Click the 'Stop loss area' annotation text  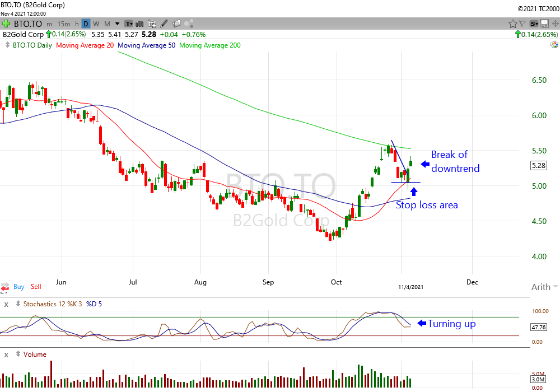tap(427, 205)
